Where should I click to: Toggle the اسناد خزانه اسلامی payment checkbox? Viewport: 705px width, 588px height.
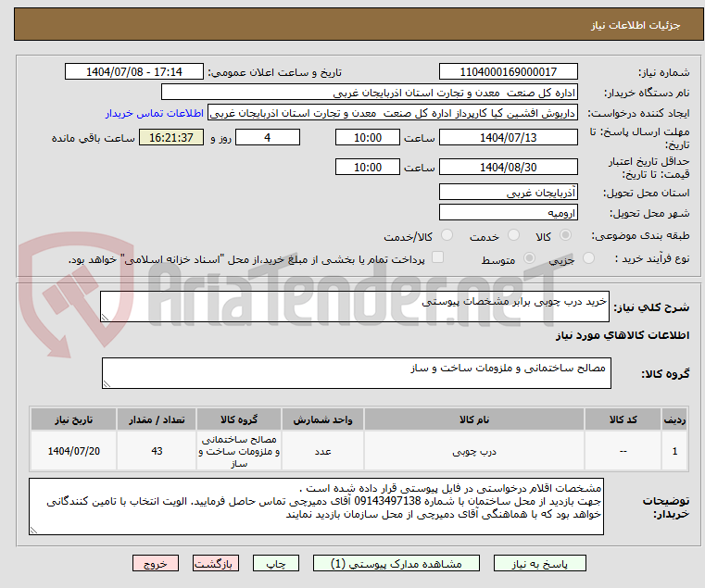[x=437, y=257]
